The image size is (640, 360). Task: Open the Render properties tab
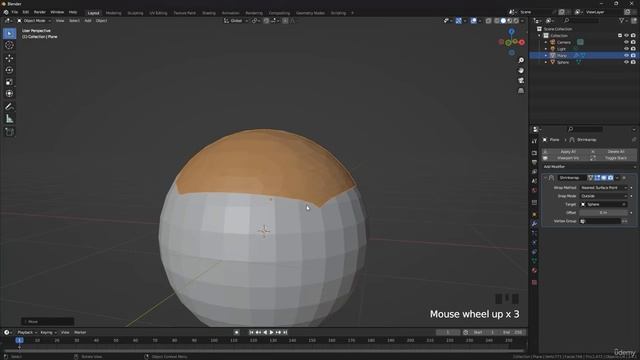[x=534, y=153]
